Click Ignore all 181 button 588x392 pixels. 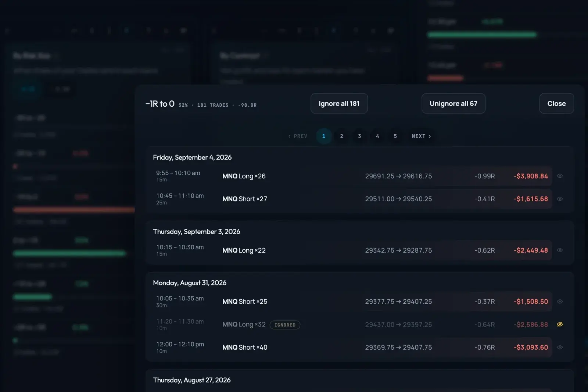[339, 104]
